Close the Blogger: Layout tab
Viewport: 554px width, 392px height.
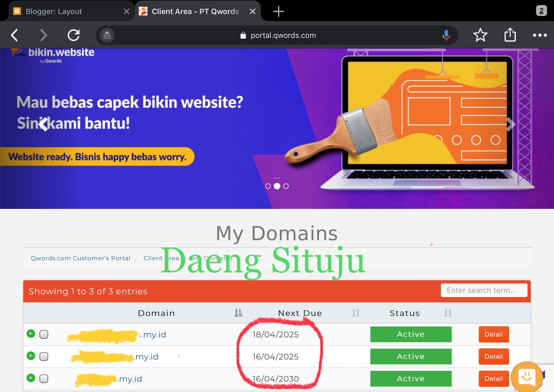[126, 11]
